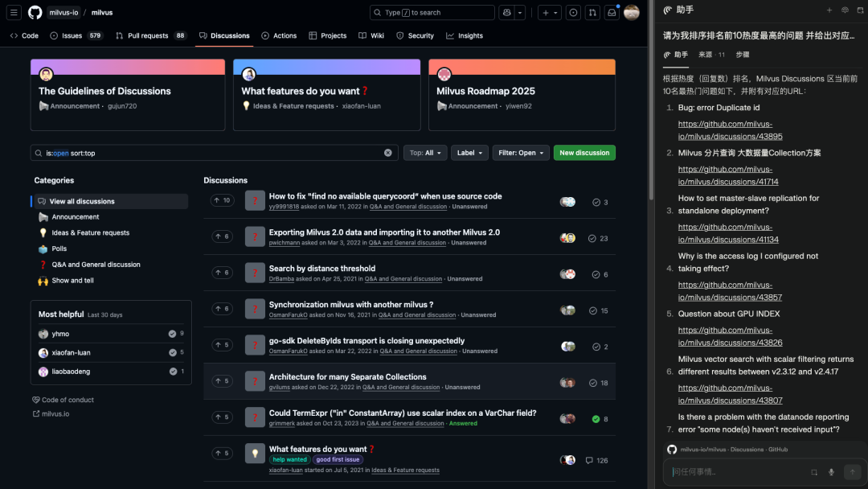Open the Label dropdown
This screenshot has width=868, height=489.
(469, 153)
